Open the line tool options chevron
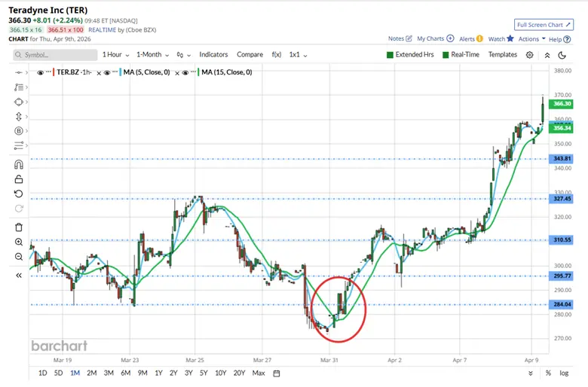 click(x=26, y=72)
